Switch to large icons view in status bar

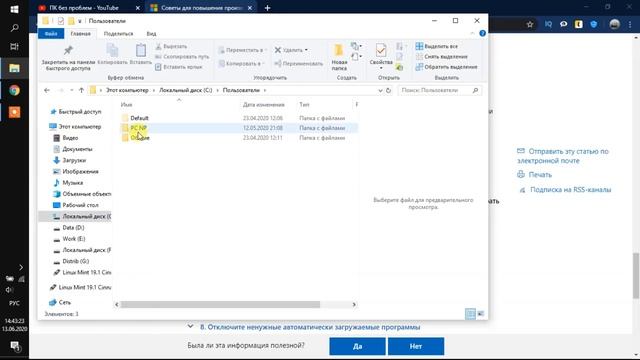click(480, 313)
